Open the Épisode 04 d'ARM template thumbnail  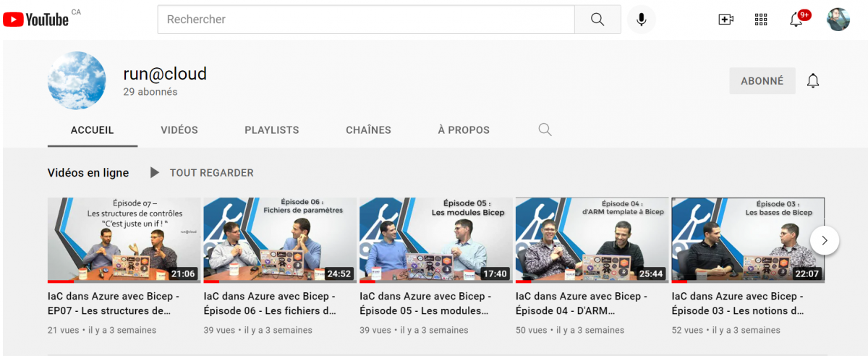tap(592, 240)
